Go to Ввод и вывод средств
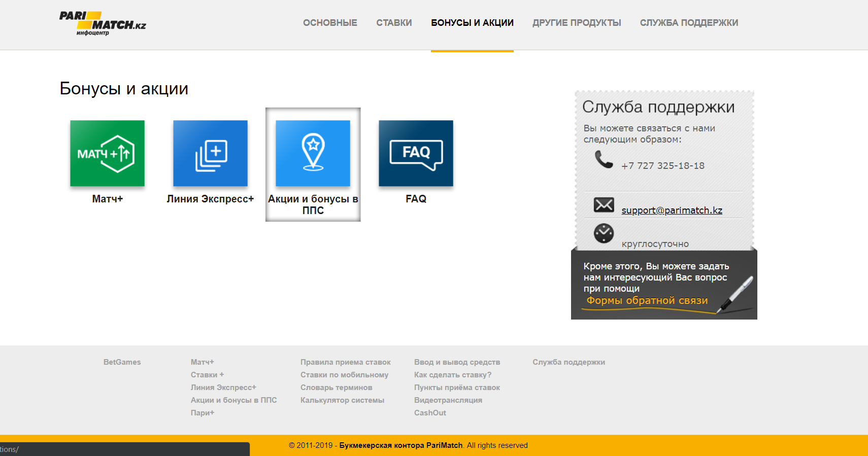 click(x=457, y=362)
